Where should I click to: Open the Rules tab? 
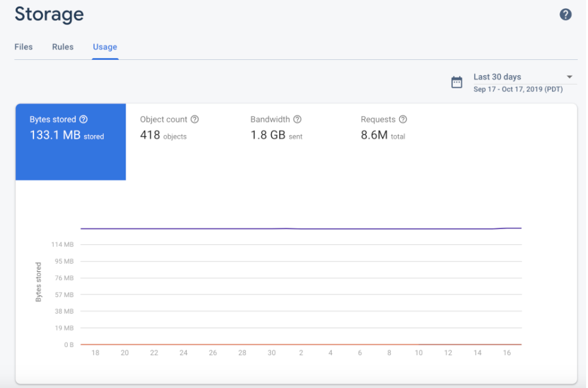(63, 47)
